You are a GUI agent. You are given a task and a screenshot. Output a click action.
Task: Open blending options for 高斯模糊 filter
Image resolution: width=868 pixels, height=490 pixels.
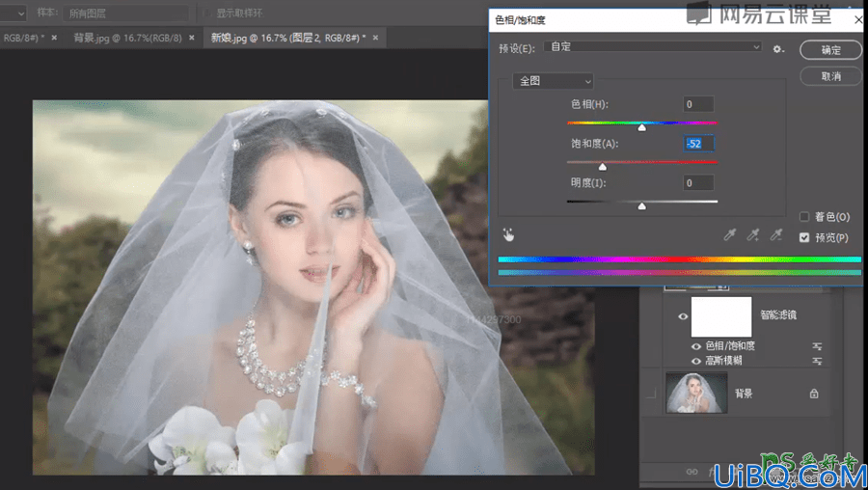pos(817,361)
